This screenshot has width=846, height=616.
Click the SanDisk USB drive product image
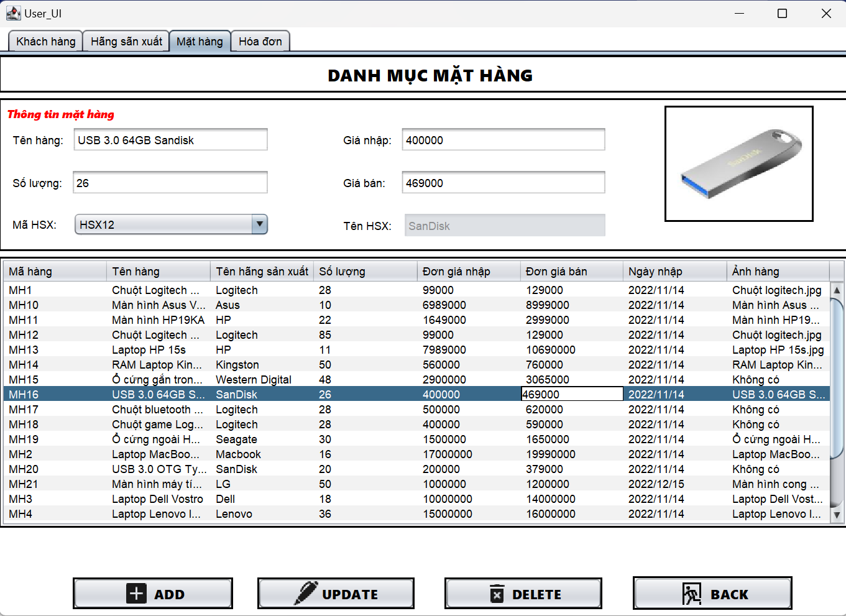[x=738, y=164]
